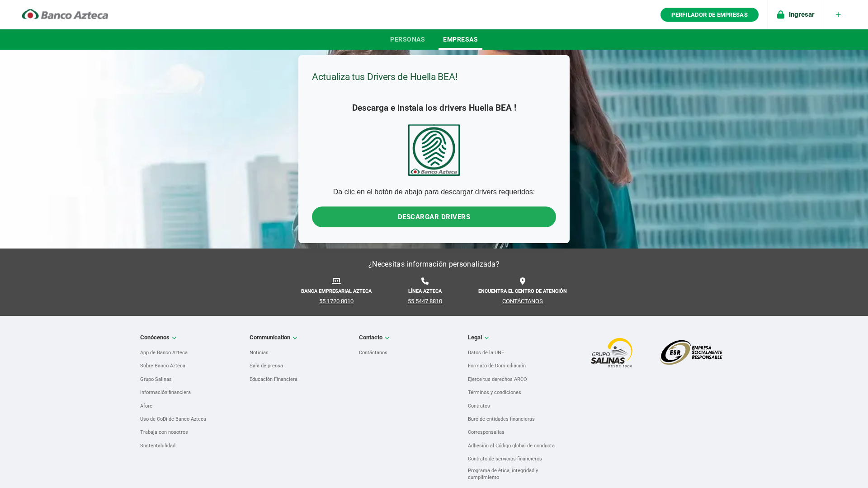Screen dimensions: 868x488
Task: Open Corresponsalías link
Action: [x=486, y=432]
